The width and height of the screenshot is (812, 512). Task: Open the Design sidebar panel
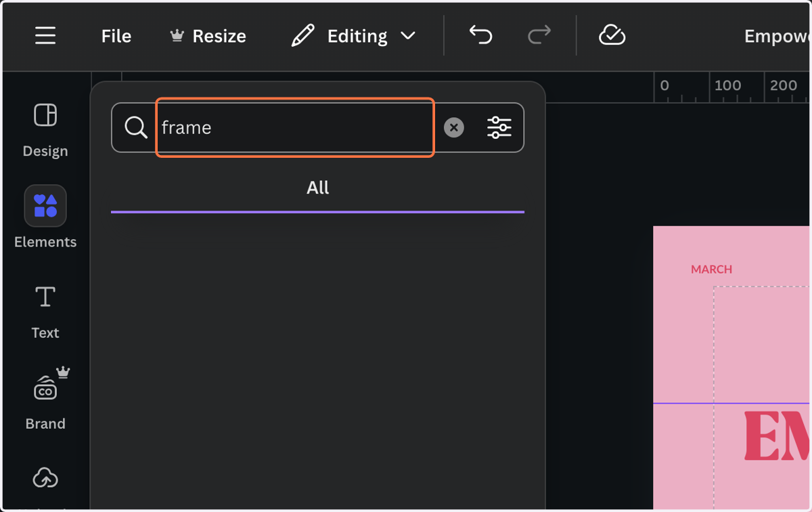(x=45, y=130)
